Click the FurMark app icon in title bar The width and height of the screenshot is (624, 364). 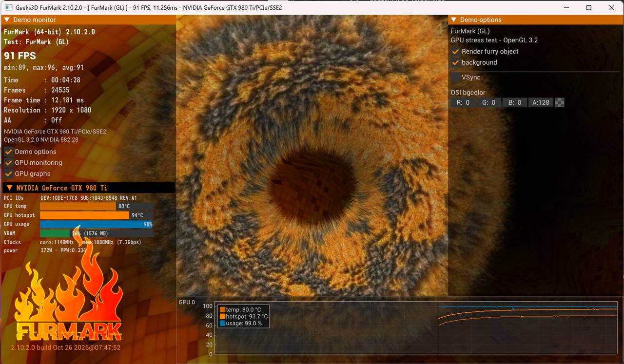8,8
